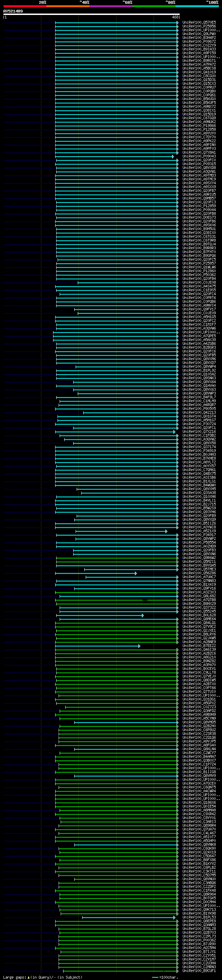Click the green ~80% identity legend segment

coord(154,6)
